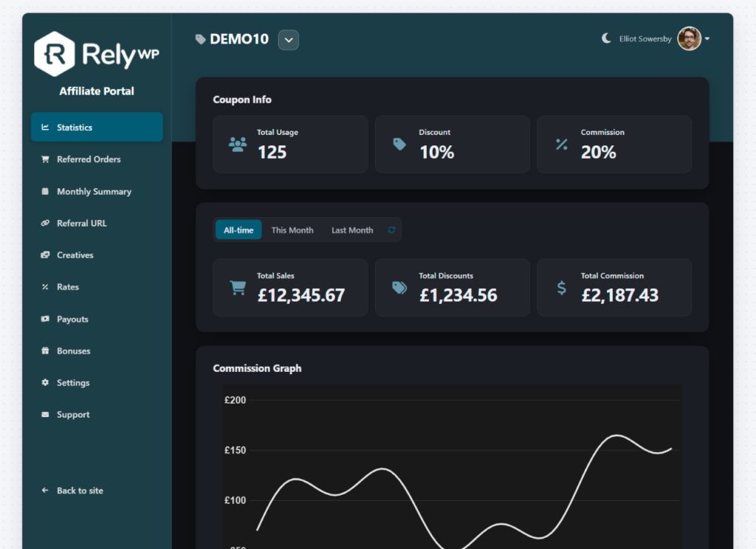Image resolution: width=756 pixels, height=549 pixels.
Task: Click the Bonuses gift icon
Action: coord(45,351)
